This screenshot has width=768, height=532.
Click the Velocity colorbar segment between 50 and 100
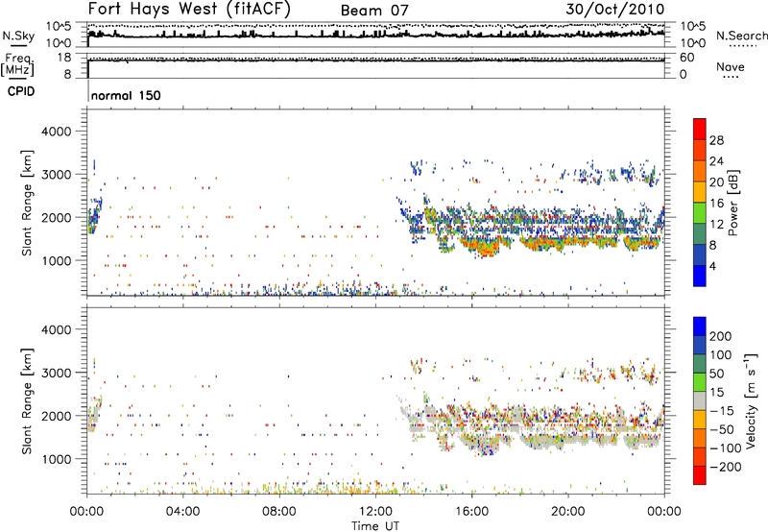click(x=700, y=364)
